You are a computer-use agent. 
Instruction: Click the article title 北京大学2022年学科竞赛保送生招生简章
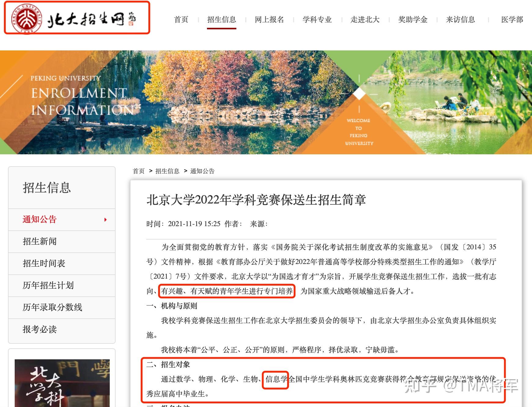tap(256, 200)
